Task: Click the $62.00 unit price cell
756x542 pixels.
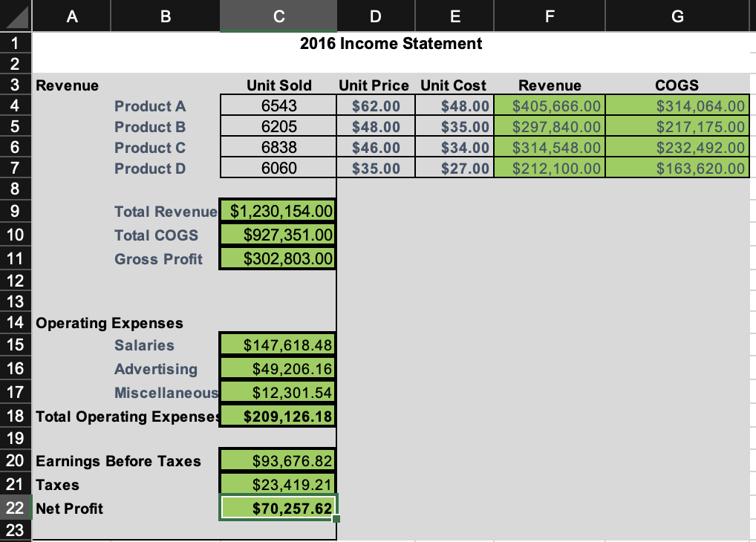Action: 376,105
